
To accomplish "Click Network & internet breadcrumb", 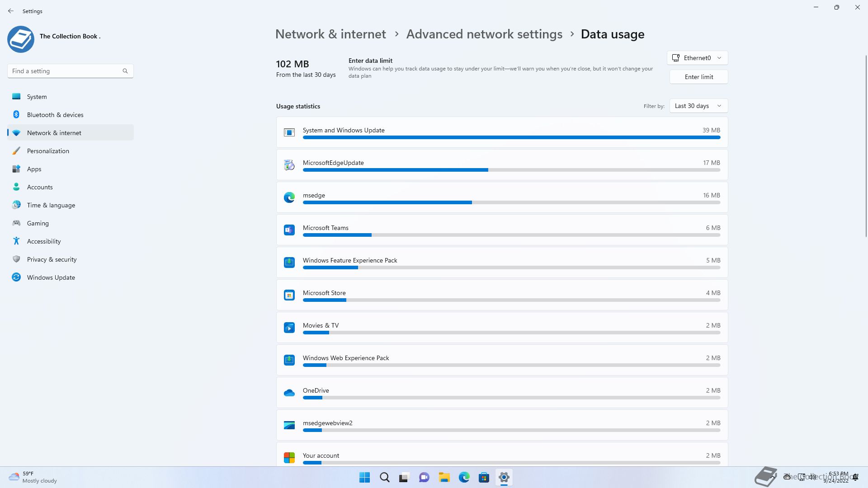I will [x=330, y=34].
